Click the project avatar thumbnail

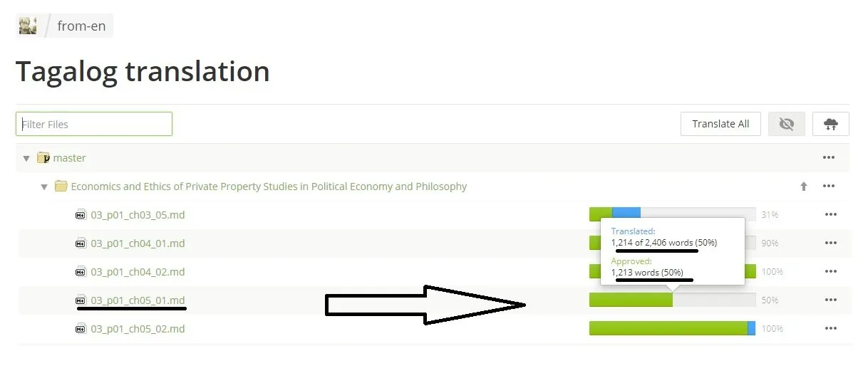click(x=28, y=26)
